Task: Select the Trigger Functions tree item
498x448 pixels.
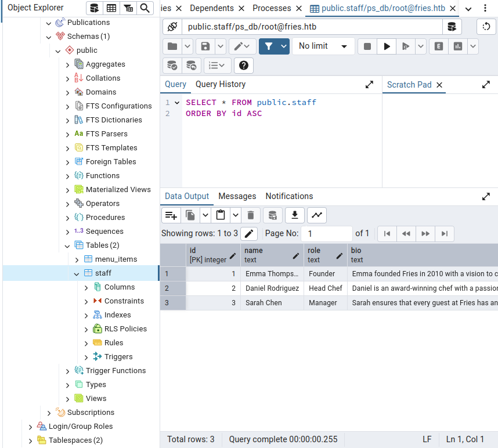Action: pyautogui.click(x=116, y=371)
